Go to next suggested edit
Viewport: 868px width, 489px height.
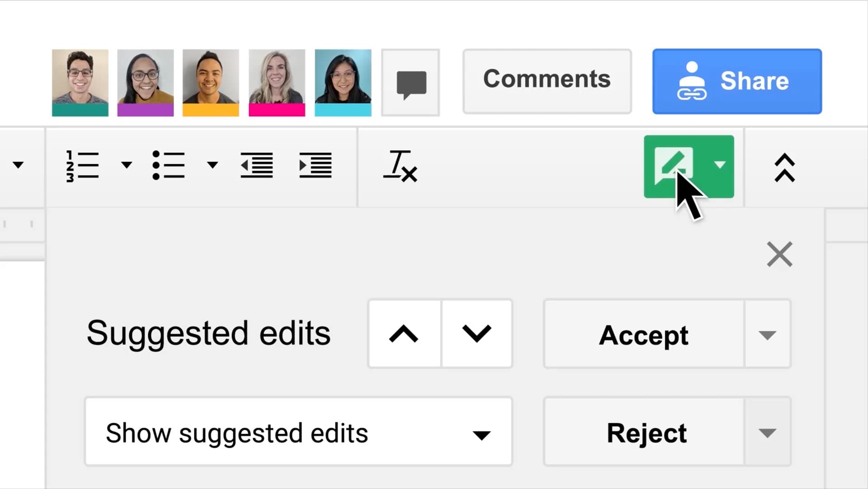[476, 334]
